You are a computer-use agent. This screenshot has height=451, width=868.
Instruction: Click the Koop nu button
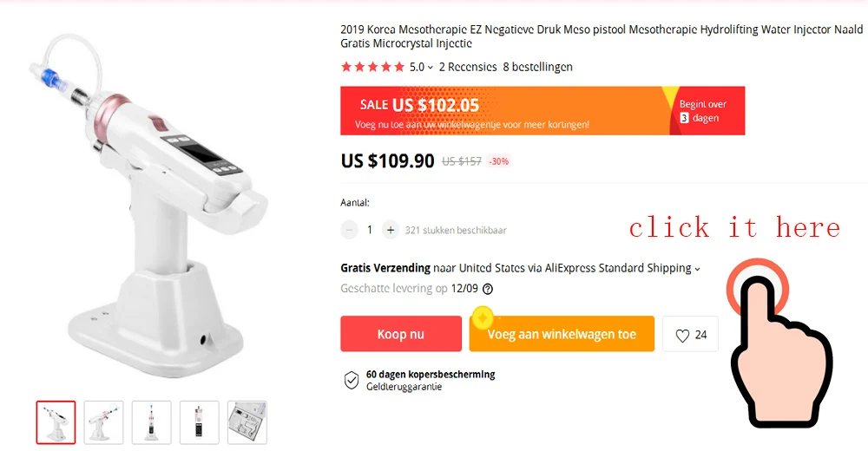401,334
